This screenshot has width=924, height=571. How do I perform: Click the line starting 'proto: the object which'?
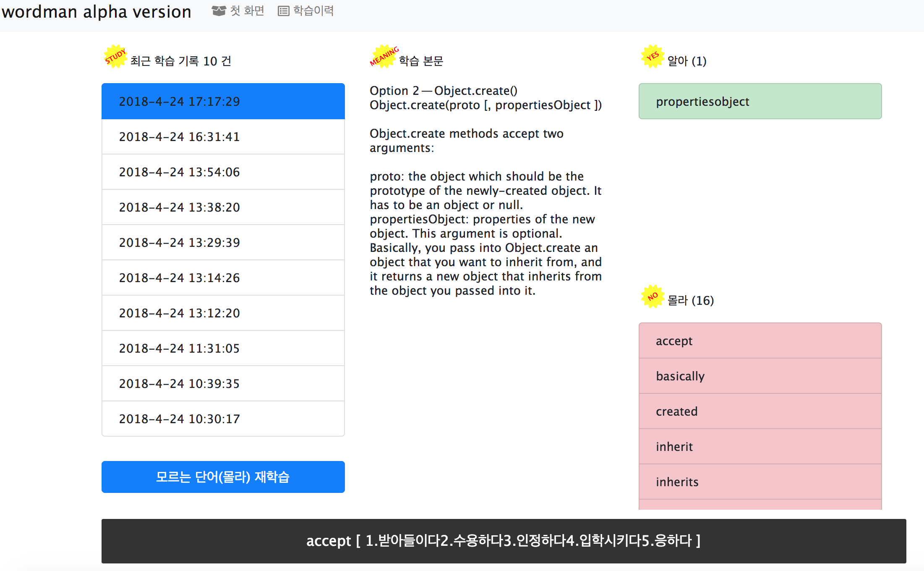point(477,176)
